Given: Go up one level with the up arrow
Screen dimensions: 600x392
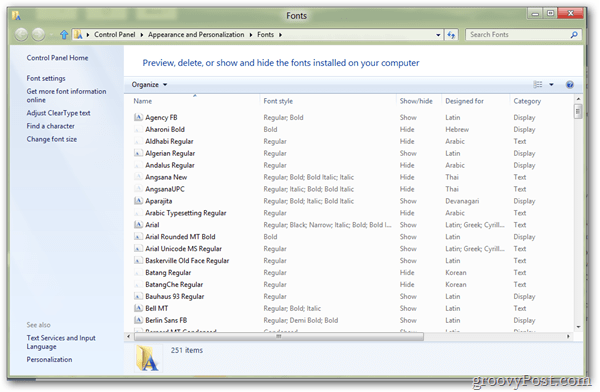Looking at the screenshot, I should coord(64,35).
